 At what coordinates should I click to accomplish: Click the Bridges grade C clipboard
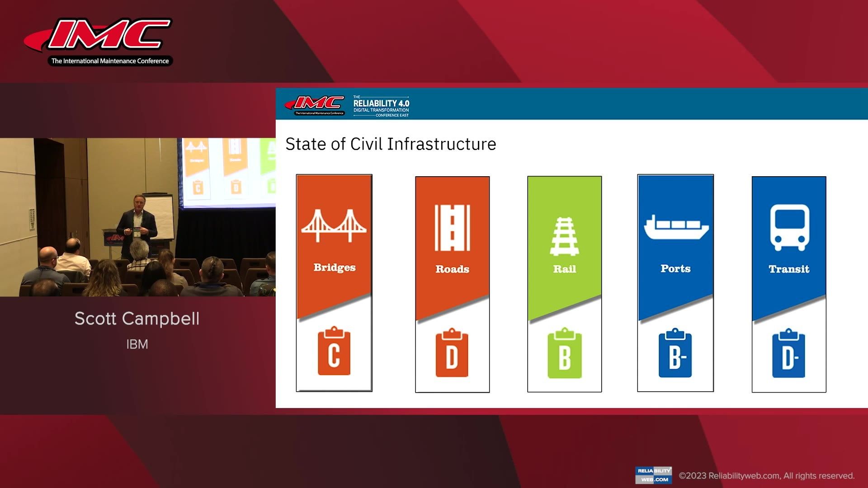[334, 351]
